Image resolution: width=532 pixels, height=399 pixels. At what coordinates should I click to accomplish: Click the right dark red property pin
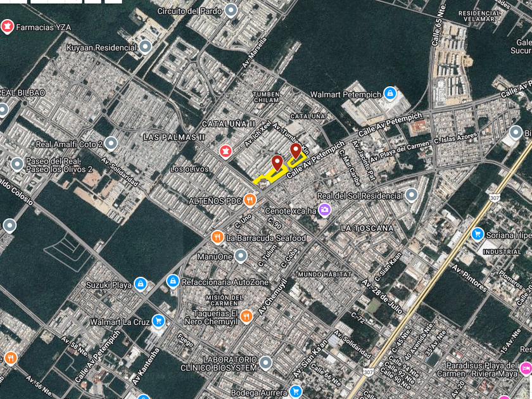click(296, 151)
